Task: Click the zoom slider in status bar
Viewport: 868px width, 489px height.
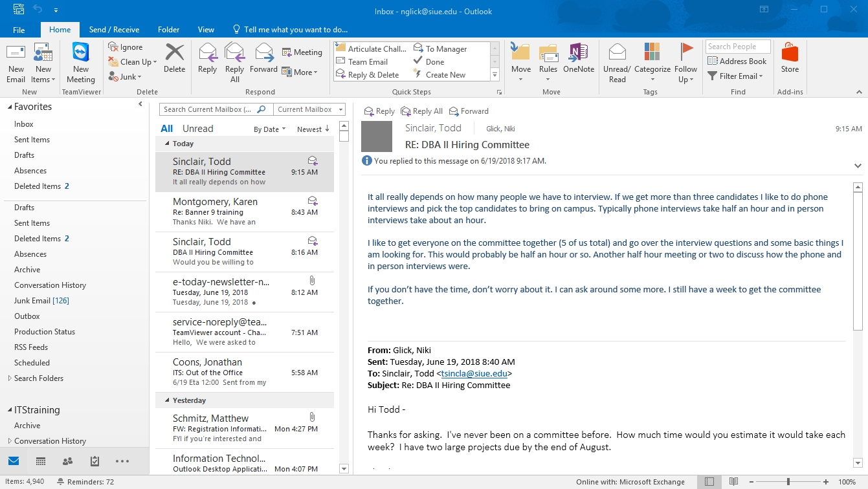Action: click(x=788, y=482)
